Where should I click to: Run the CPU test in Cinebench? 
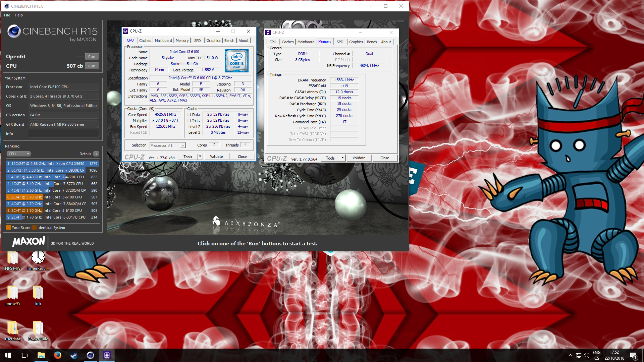(x=92, y=66)
